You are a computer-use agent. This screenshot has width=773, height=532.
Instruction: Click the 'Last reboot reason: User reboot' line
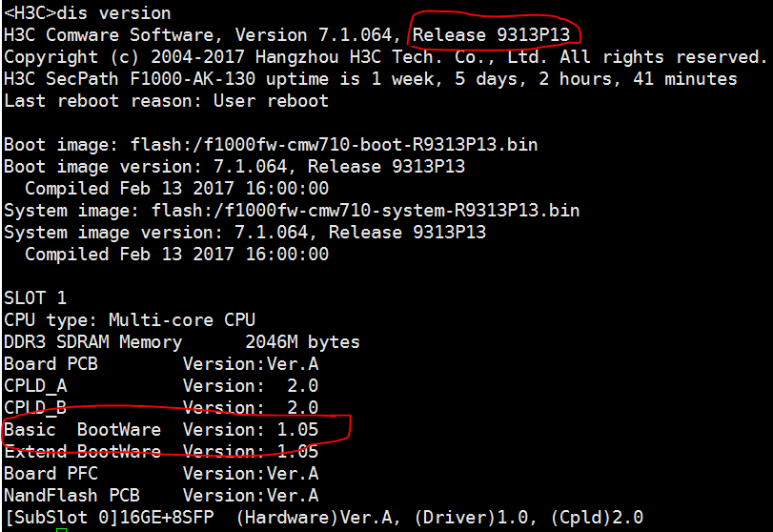166,100
